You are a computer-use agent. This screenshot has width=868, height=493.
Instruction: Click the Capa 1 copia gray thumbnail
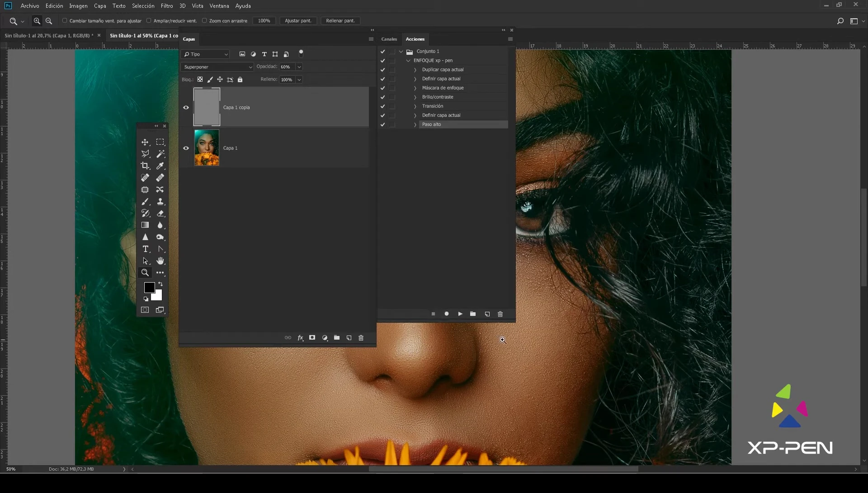point(207,107)
